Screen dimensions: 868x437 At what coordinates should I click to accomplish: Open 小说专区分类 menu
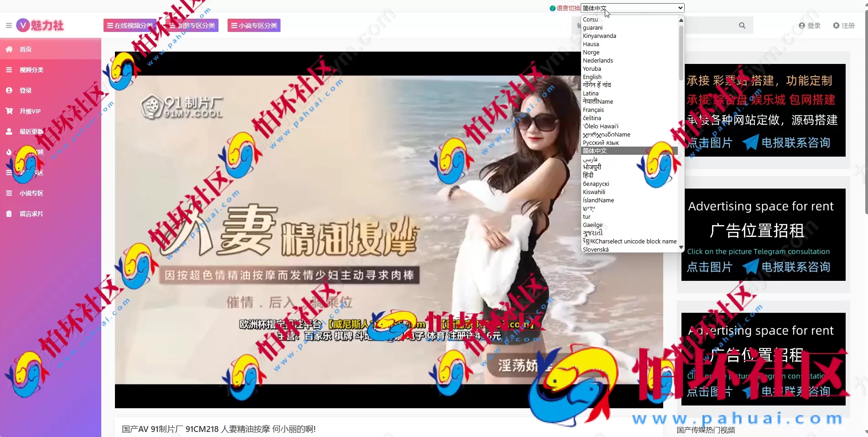[x=254, y=25]
